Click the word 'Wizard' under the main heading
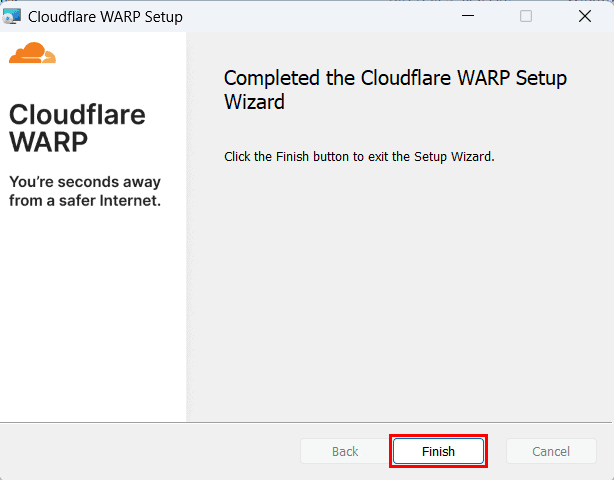 coord(255,102)
